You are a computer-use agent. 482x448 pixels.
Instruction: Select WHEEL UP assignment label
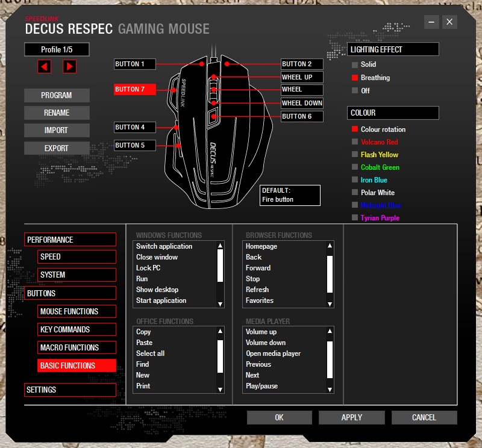302,77
